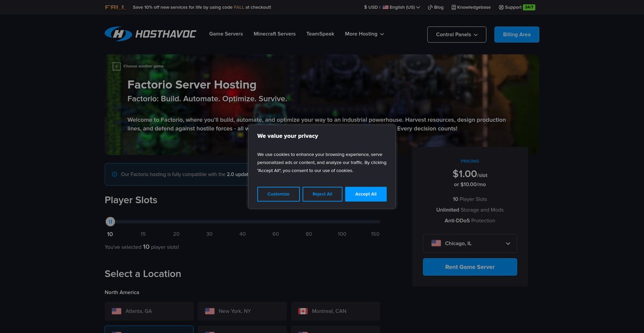Click the 150 slots label
644x333 pixels.
coord(375,234)
